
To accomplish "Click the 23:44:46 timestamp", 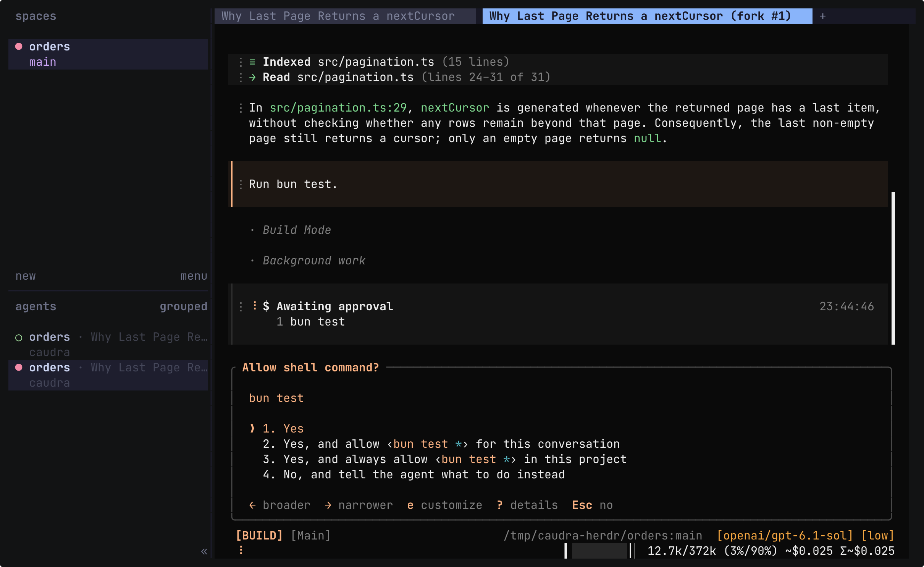I will click(847, 306).
